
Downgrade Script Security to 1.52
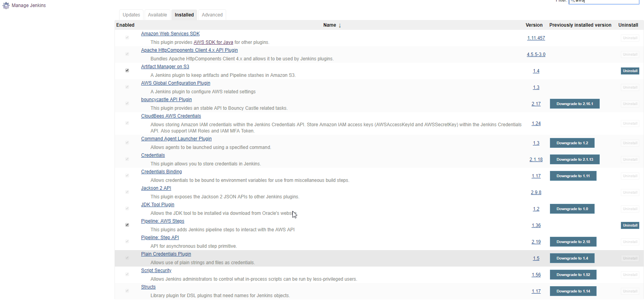[x=573, y=275]
